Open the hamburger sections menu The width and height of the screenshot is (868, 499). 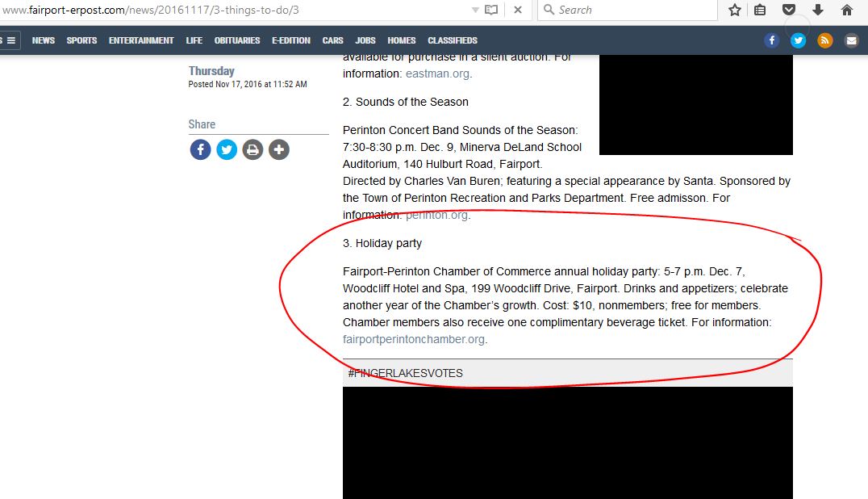10,40
